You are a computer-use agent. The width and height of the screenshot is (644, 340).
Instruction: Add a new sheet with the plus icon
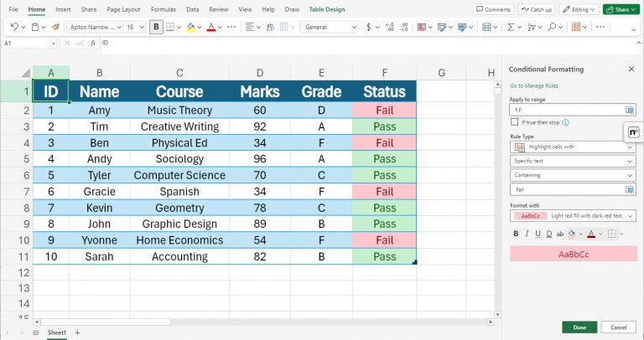click(x=77, y=332)
